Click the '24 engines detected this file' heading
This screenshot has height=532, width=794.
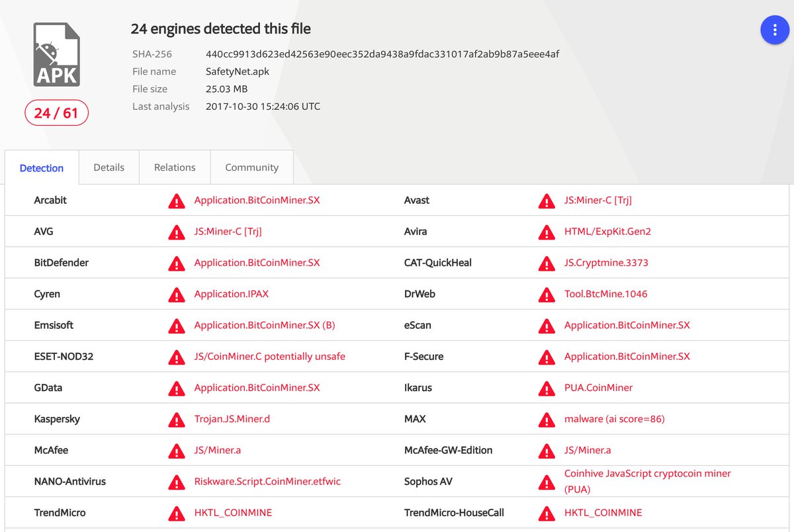(221, 29)
